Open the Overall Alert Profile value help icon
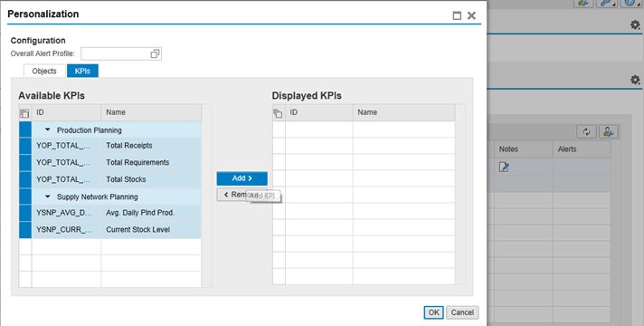 click(x=155, y=53)
